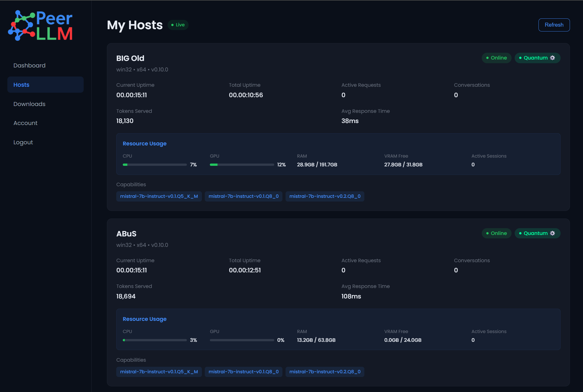Click the Online status badge for ABuS
583x392 pixels.
click(x=496, y=233)
